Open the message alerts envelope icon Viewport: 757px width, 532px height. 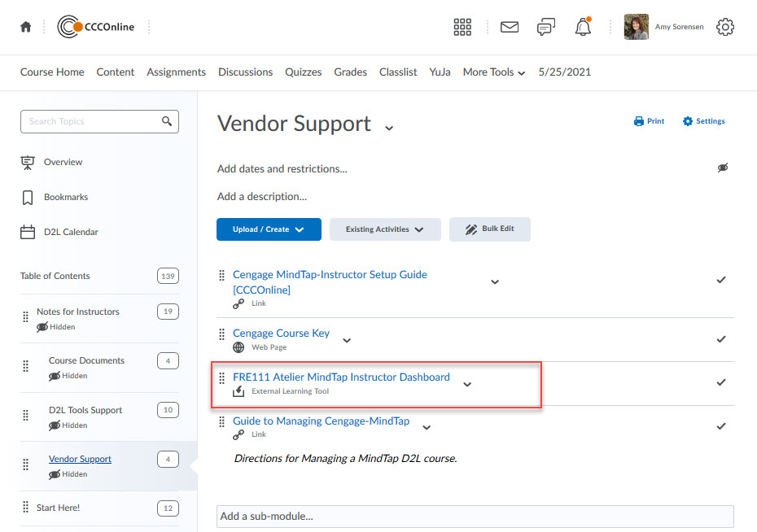click(510, 27)
